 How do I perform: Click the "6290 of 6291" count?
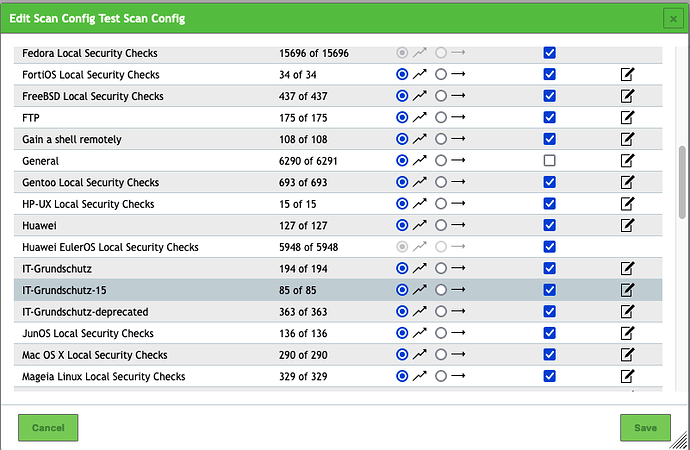pos(308,161)
